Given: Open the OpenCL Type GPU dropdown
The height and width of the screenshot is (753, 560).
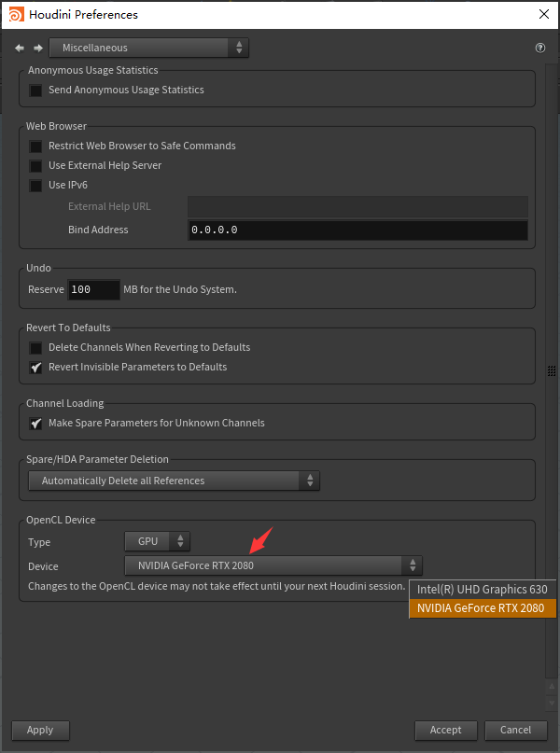Looking at the screenshot, I should [x=157, y=541].
